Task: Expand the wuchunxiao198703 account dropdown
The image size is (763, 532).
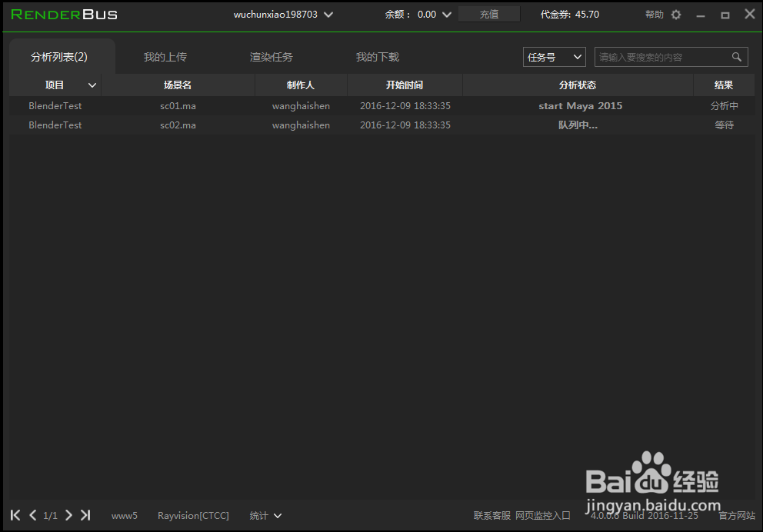Action: (328, 15)
